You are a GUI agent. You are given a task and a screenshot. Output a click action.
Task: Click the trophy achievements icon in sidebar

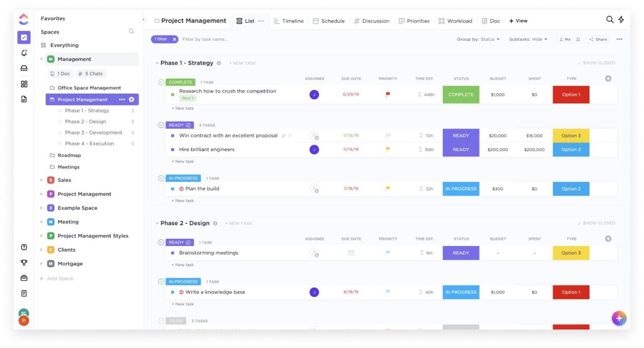[x=23, y=263]
